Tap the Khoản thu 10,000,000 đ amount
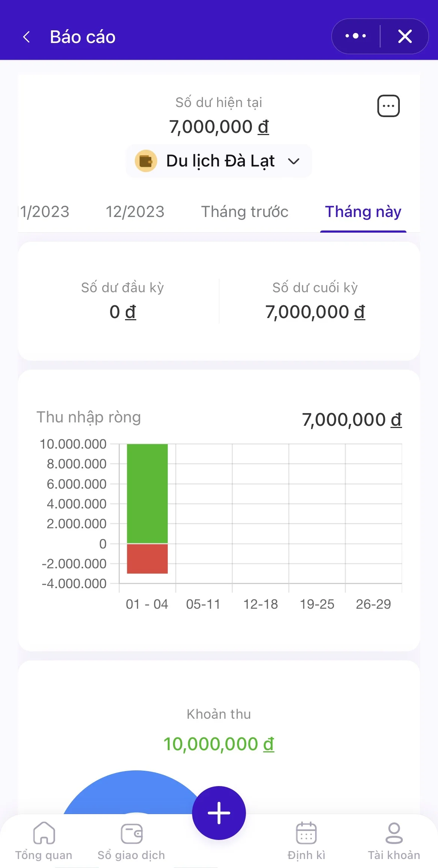This screenshot has width=438, height=868. point(219,744)
